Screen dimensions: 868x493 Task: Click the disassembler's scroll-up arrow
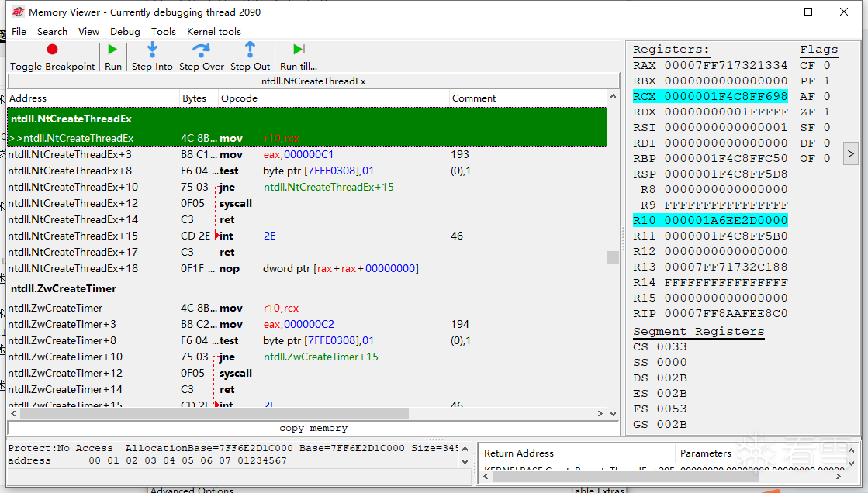click(x=613, y=97)
